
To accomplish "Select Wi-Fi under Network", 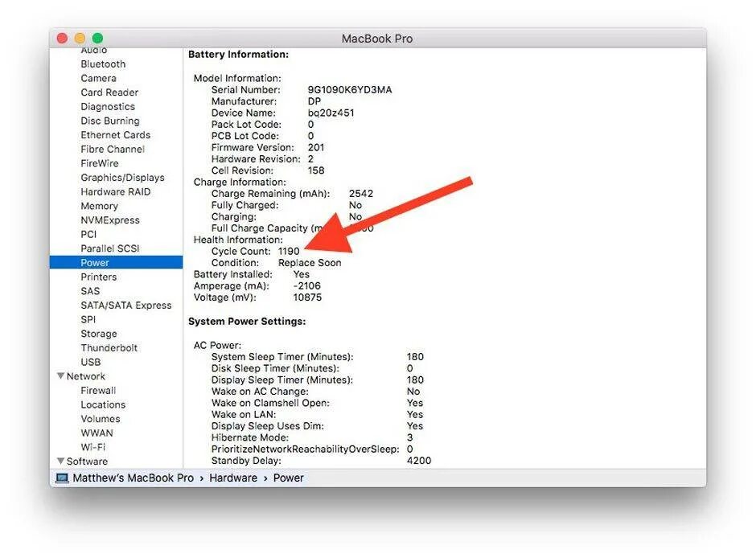I will coord(93,447).
